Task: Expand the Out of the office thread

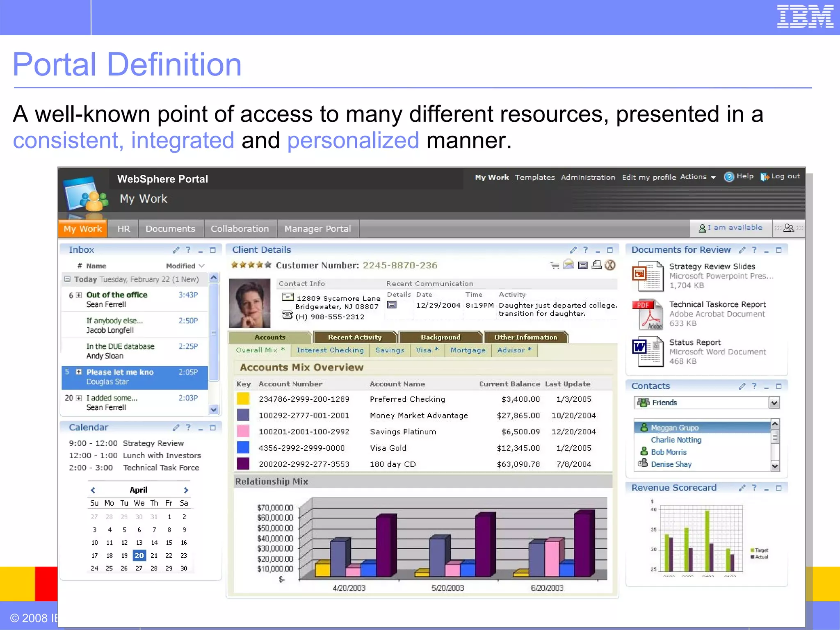Action: pos(79,295)
